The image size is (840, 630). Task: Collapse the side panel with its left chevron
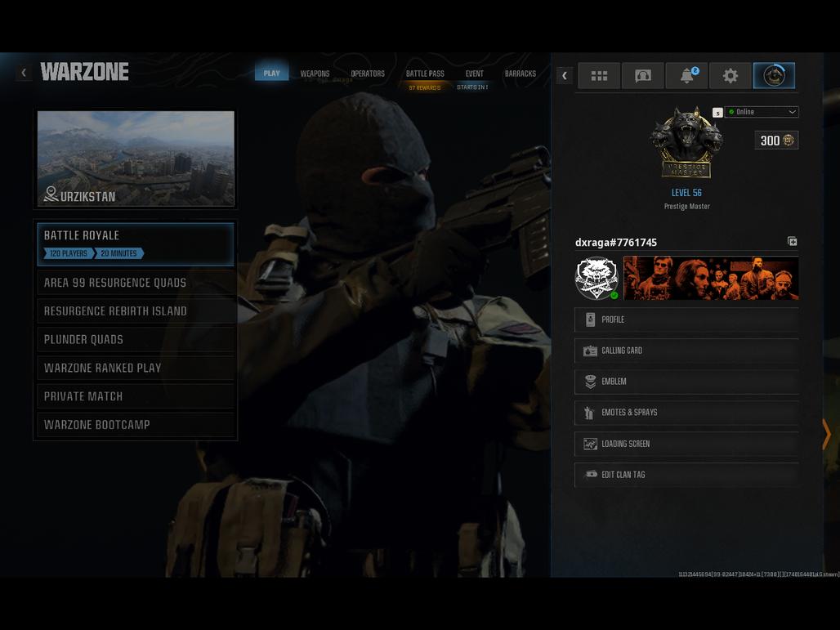(564, 75)
